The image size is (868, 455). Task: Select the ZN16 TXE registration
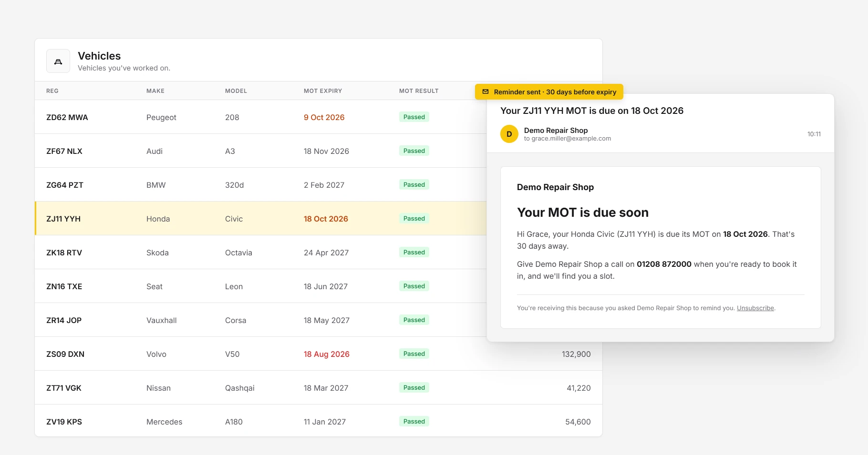pos(64,286)
